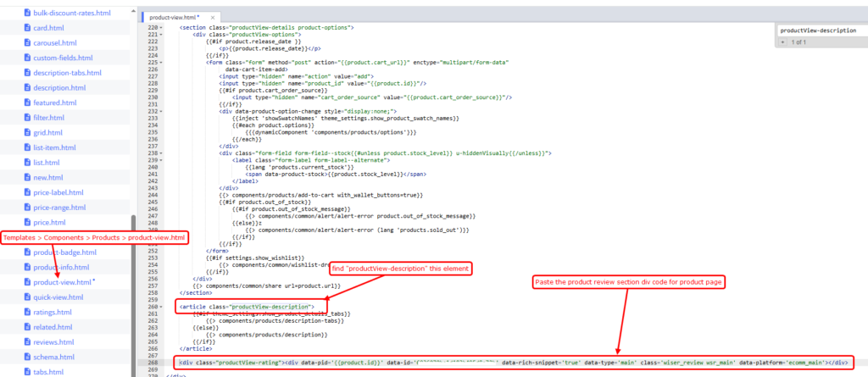868x377 pixels.
Task: Open reviews.html from the file list
Action: [x=55, y=341]
